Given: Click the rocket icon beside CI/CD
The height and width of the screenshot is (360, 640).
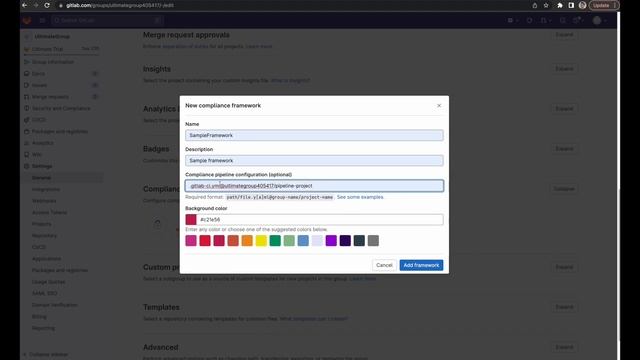Looking at the screenshot, I should pos(27,120).
